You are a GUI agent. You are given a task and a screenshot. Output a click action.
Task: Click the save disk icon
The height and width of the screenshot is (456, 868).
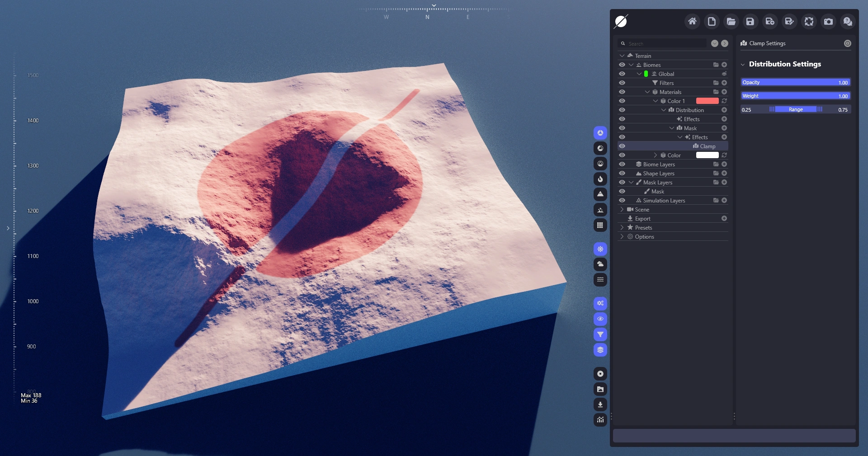(x=750, y=21)
